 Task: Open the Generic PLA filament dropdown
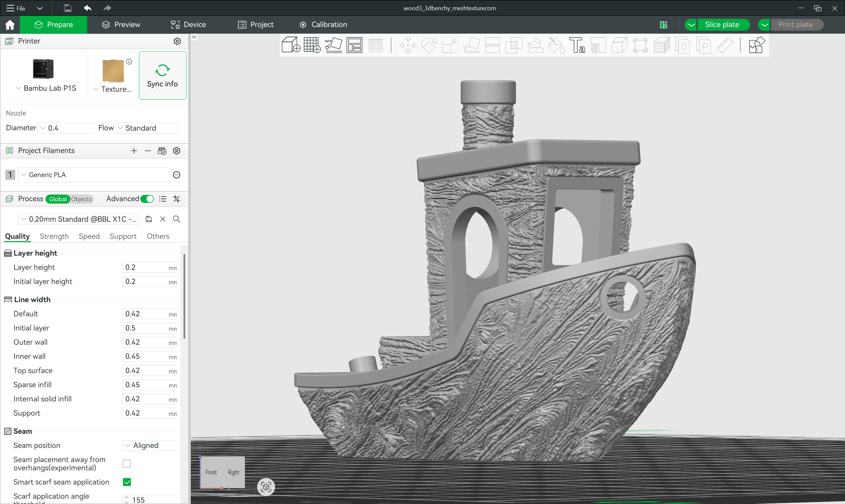[x=94, y=175]
